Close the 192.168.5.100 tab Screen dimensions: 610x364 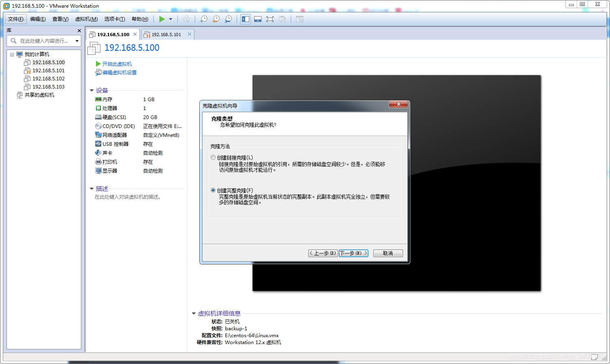point(135,34)
